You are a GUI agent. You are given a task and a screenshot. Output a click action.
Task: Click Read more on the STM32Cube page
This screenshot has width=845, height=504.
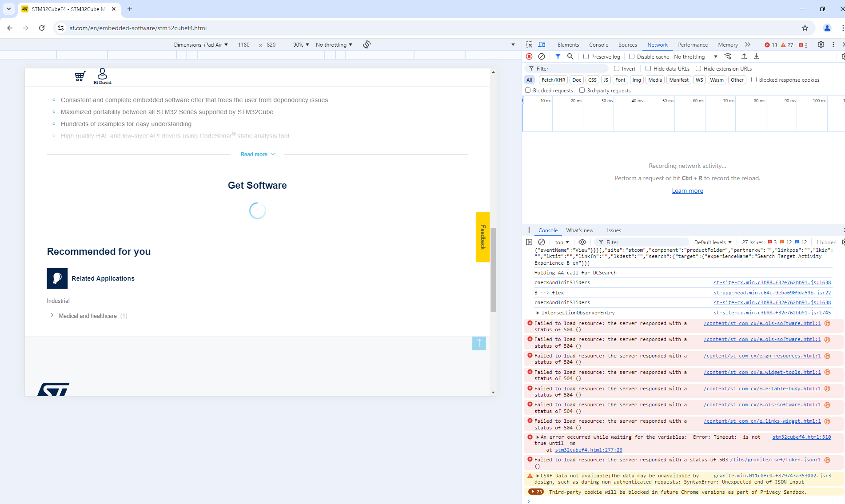tap(257, 154)
